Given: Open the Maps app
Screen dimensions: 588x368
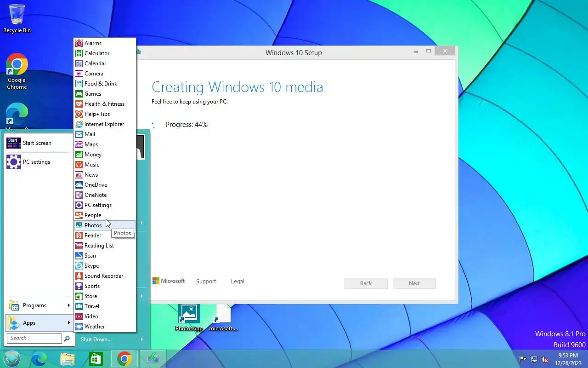Looking at the screenshot, I should (x=105, y=144).
